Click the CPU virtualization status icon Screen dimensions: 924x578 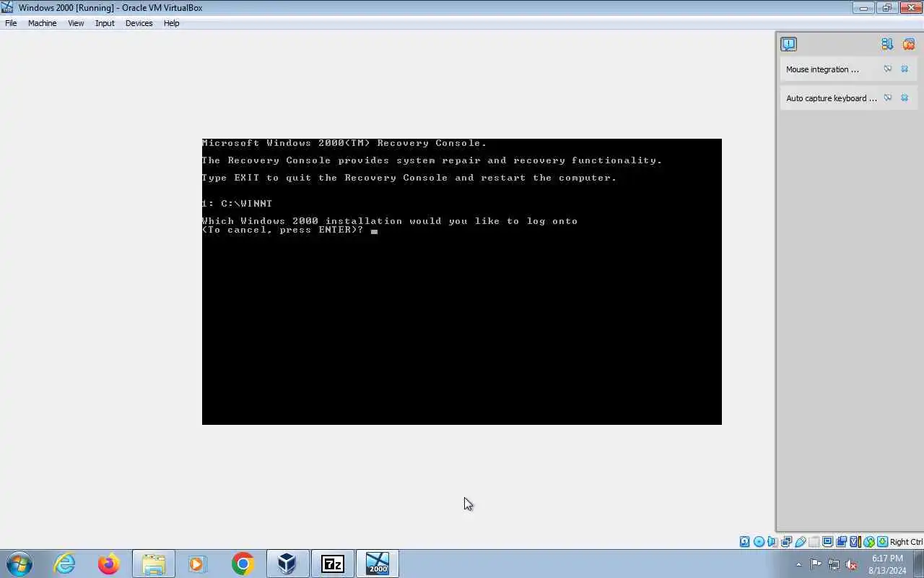(x=855, y=542)
